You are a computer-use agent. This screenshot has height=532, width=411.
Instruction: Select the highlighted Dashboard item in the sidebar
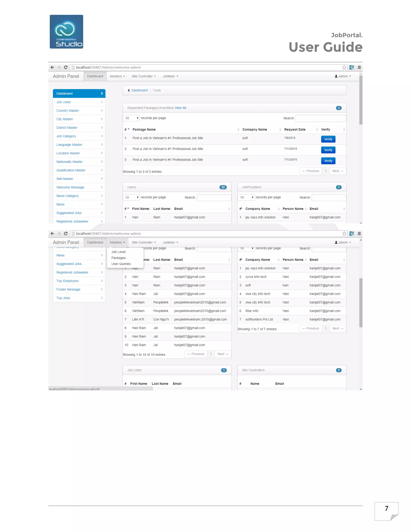point(79,93)
